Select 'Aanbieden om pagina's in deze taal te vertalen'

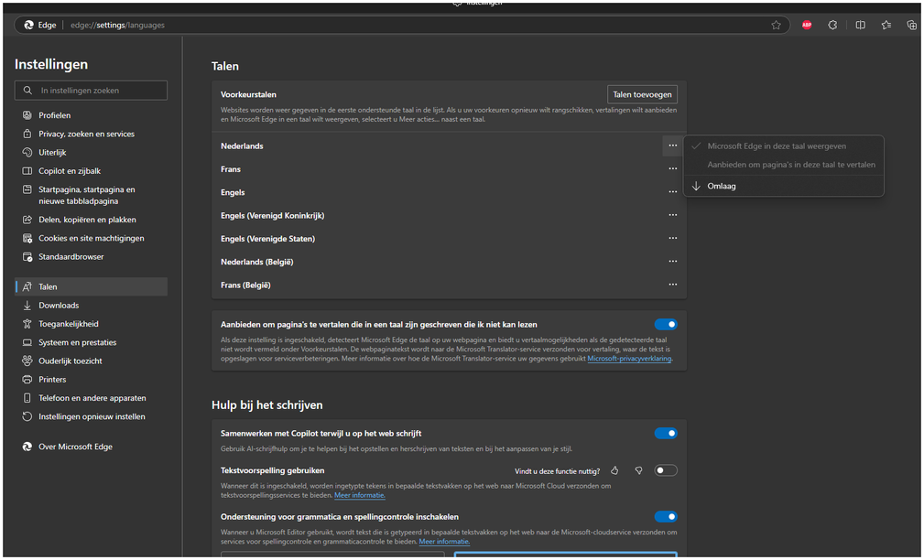(783, 165)
